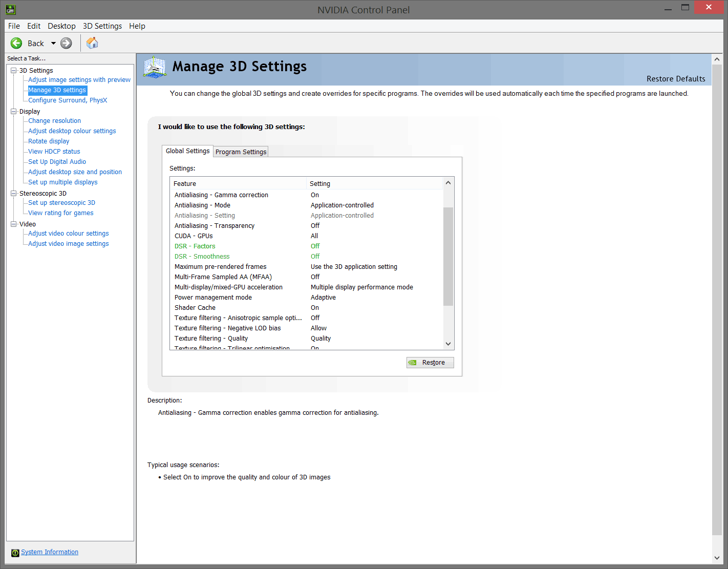Select Multi-display/mixed-GPU acceleration row
Viewport: 728px width, 569px height.
[306, 287]
